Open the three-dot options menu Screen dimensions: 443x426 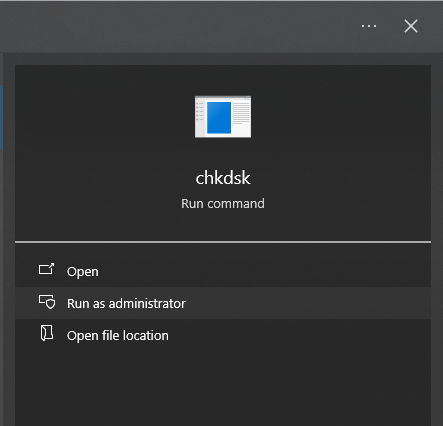coord(369,26)
